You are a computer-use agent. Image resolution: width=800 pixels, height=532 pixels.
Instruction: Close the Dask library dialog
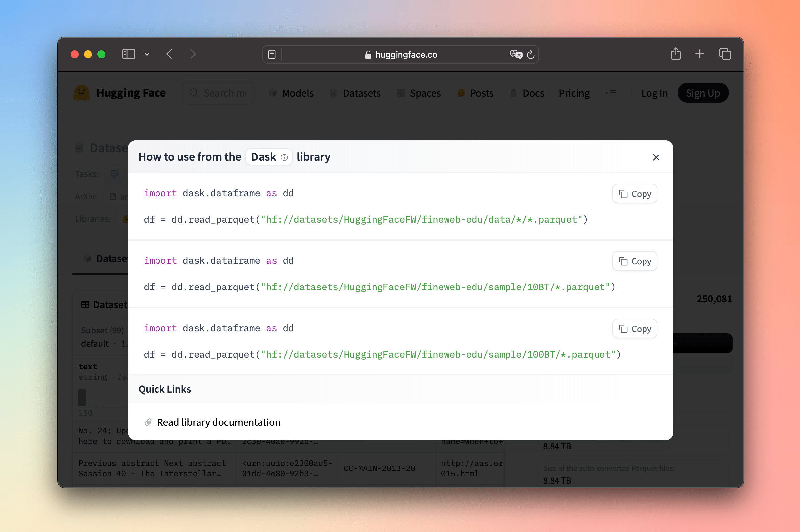click(656, 157)
